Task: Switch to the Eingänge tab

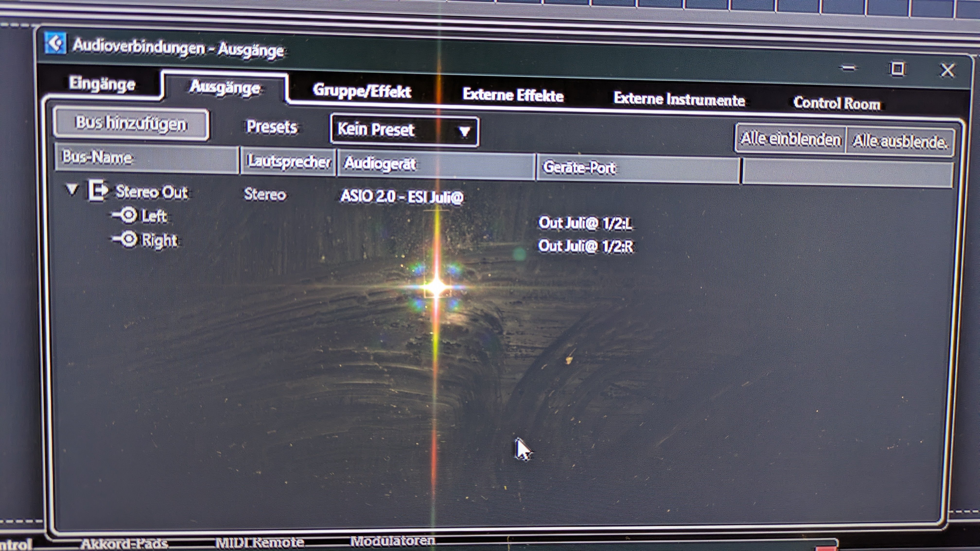Action: 102,84
